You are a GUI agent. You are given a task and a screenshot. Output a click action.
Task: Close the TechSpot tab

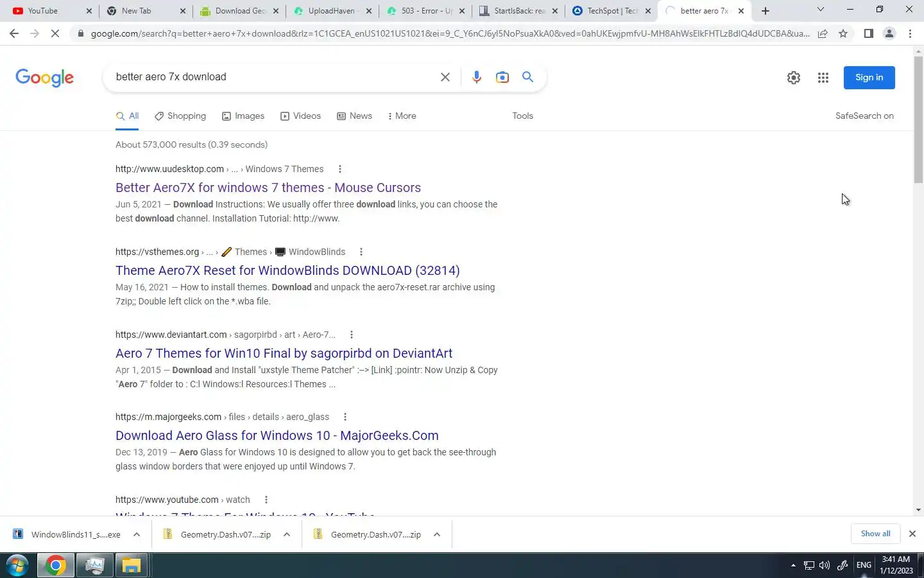pos(648,11)
